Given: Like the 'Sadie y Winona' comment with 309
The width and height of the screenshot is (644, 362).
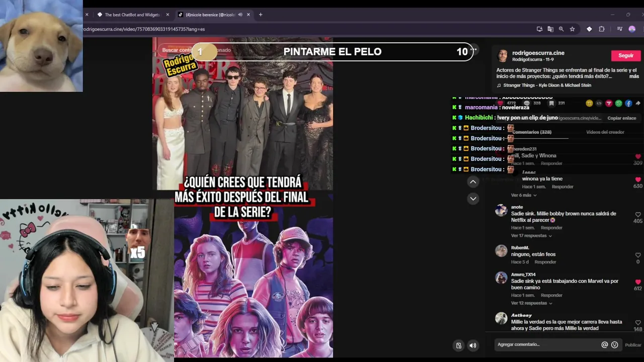Looking at the screenshot, I should click(638, 156).
